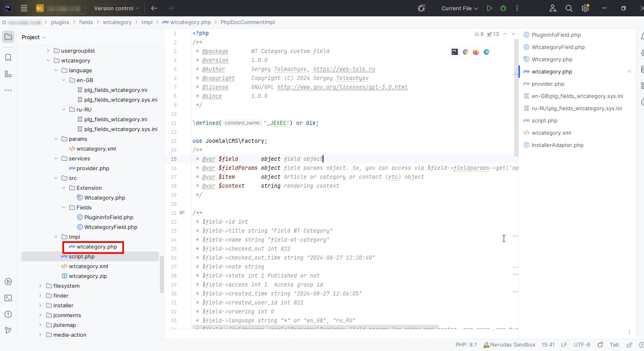Switch to the provider.php tab in list
Viewport: 644px width, 351px height.
[x=548, y=84]
